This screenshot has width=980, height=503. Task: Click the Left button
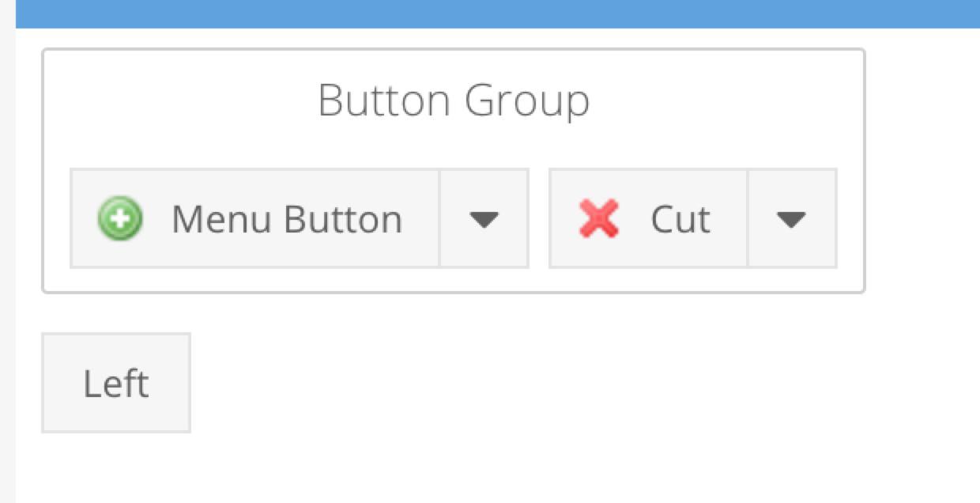[x=116, y=384]
